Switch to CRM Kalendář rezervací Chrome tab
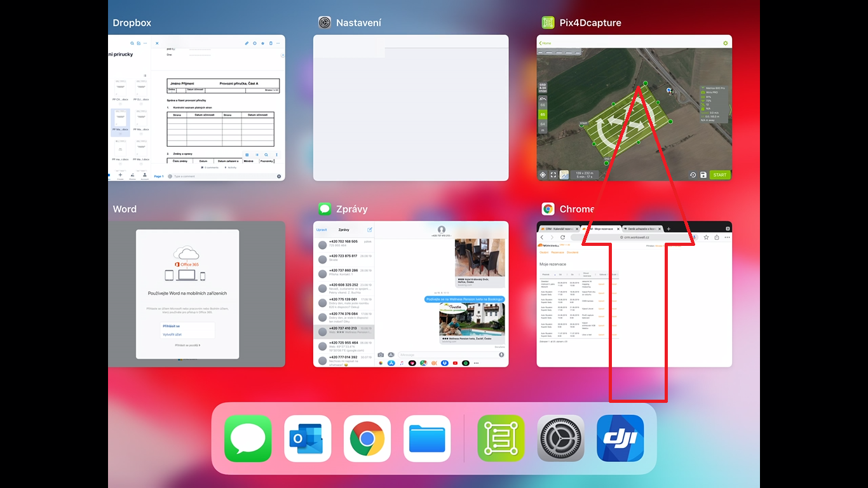868x488 pixels. click(x=558, y=227)
